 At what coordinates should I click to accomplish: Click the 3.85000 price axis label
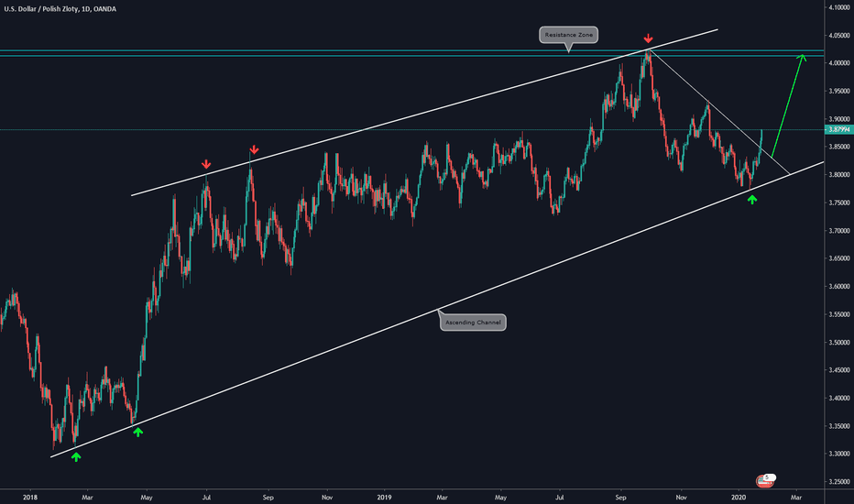point(839,147)
